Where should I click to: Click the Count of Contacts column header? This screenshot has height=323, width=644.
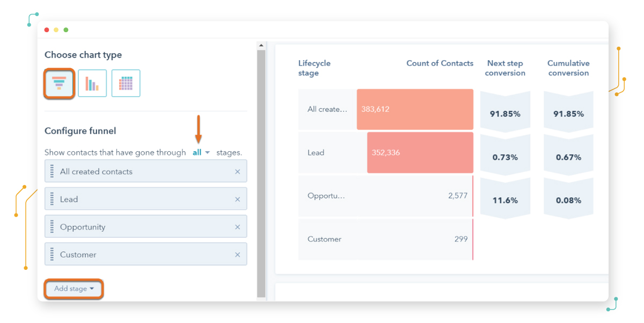coord(440,63)
